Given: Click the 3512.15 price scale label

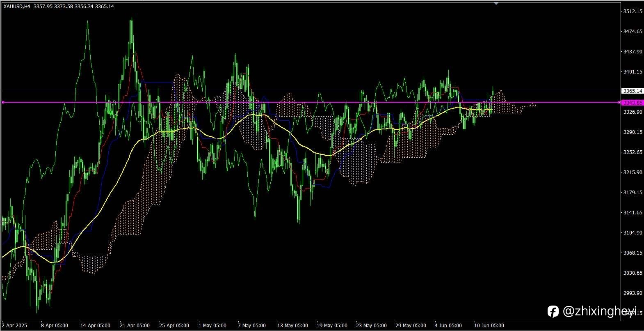Looking at the screenshot, I should click(x=633, y=11).
